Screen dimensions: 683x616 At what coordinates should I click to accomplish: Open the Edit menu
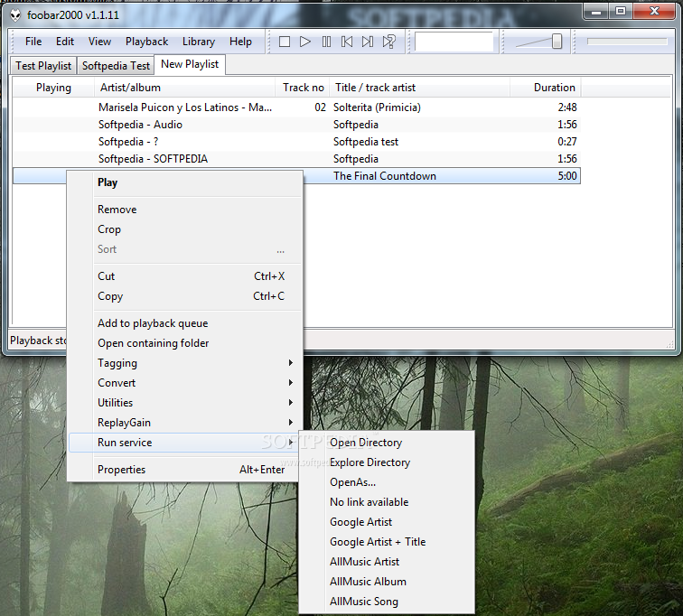65,42
